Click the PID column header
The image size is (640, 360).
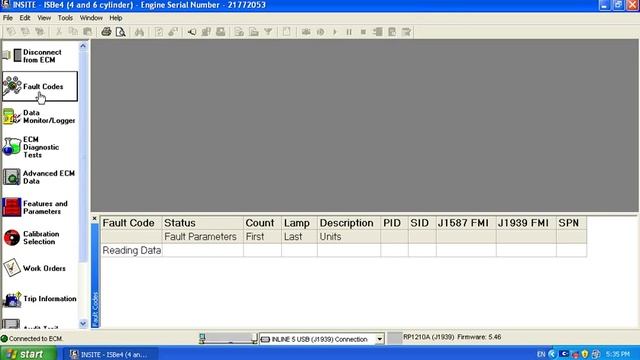[x=394, y=223]
